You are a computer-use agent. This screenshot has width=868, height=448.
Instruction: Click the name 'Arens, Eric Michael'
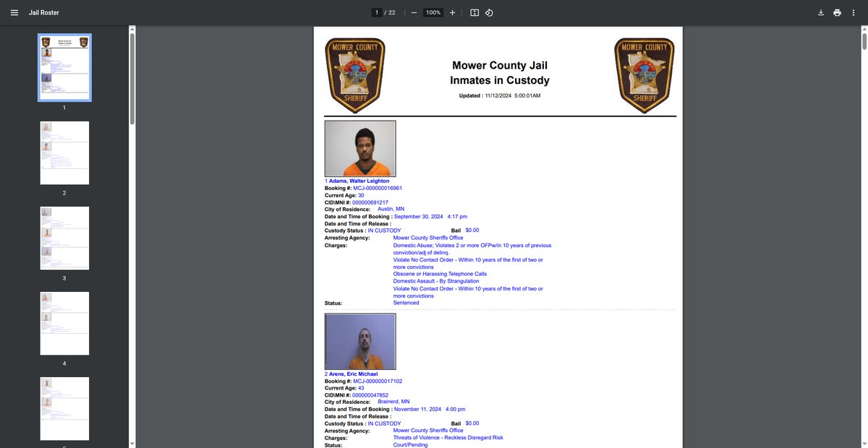coord(354,374)
